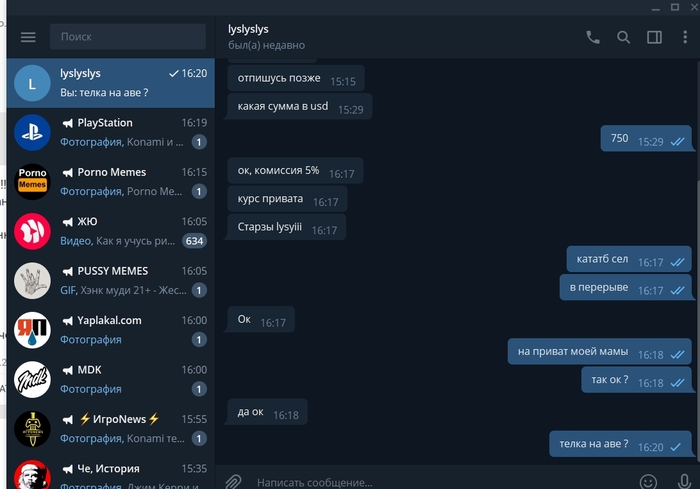Record a voice message with microphone icon
Image resolution: width=700 pixels, height=489 pixels.
tap(684, 482)
